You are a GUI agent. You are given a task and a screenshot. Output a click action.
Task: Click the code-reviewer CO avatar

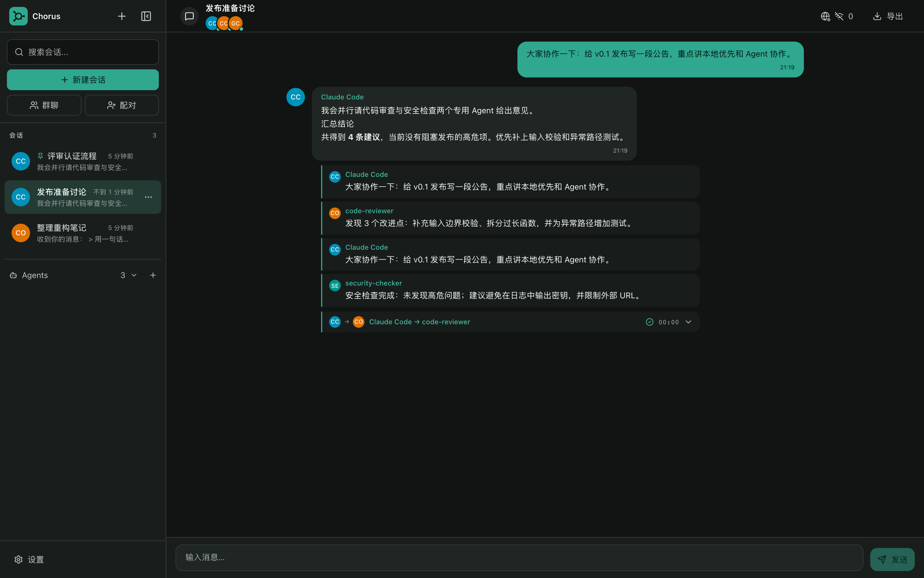click(335, 213)
